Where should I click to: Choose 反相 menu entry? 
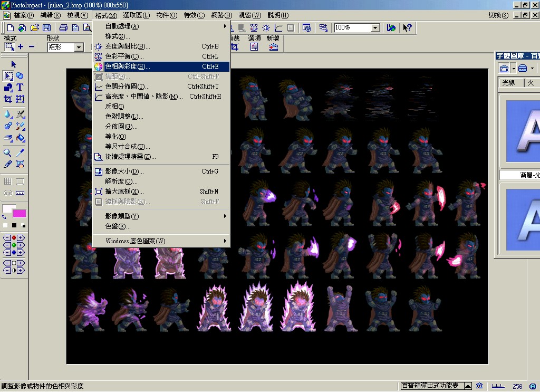[x=161, y=107]
